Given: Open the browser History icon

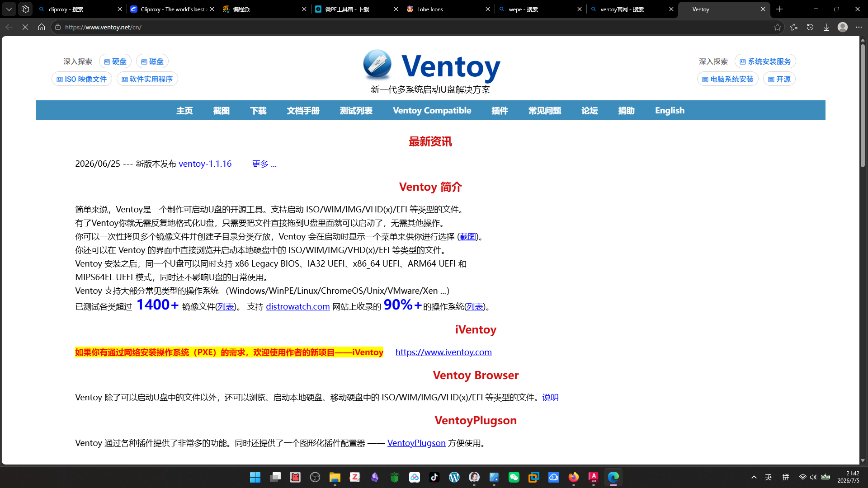Looking at the screenshot, I should click(810, 27).
